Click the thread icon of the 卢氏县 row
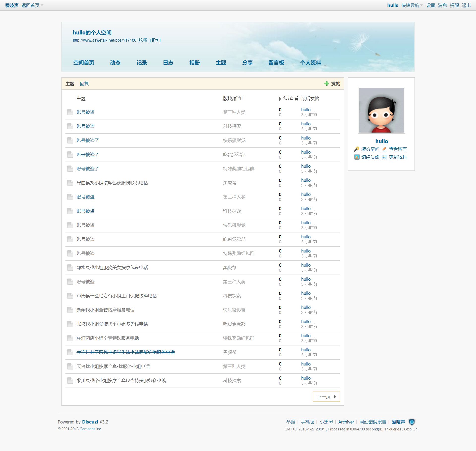Image resolution: width=476 pixels, height=451 pixels. tap(70, 296)
